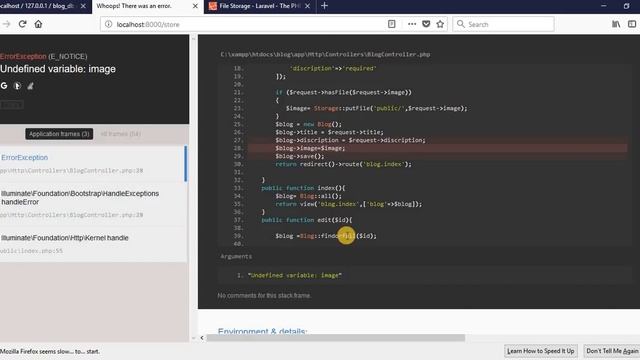Focus the Firefox Search box
Viewport: 640px width, 360px height.
(x=503, y=24)
